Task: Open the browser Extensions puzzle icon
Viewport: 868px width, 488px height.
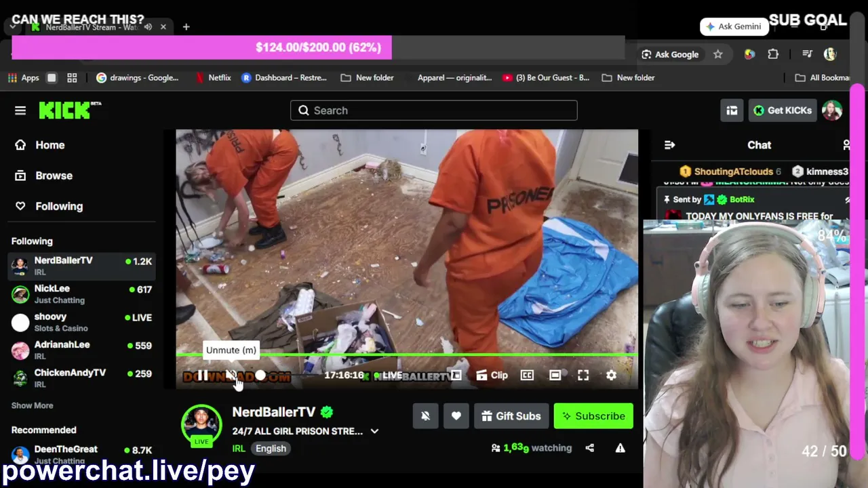Action: click(x=773, y=54)
